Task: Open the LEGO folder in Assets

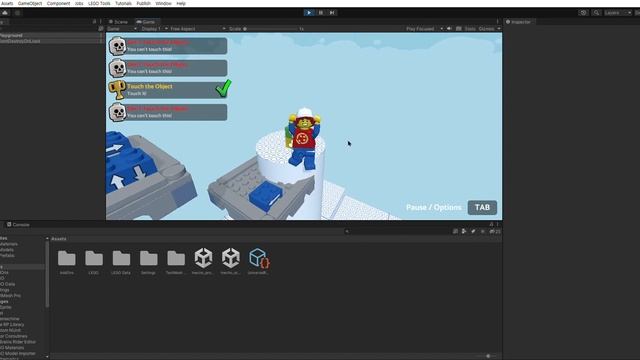Action: [x=94, y=262]
